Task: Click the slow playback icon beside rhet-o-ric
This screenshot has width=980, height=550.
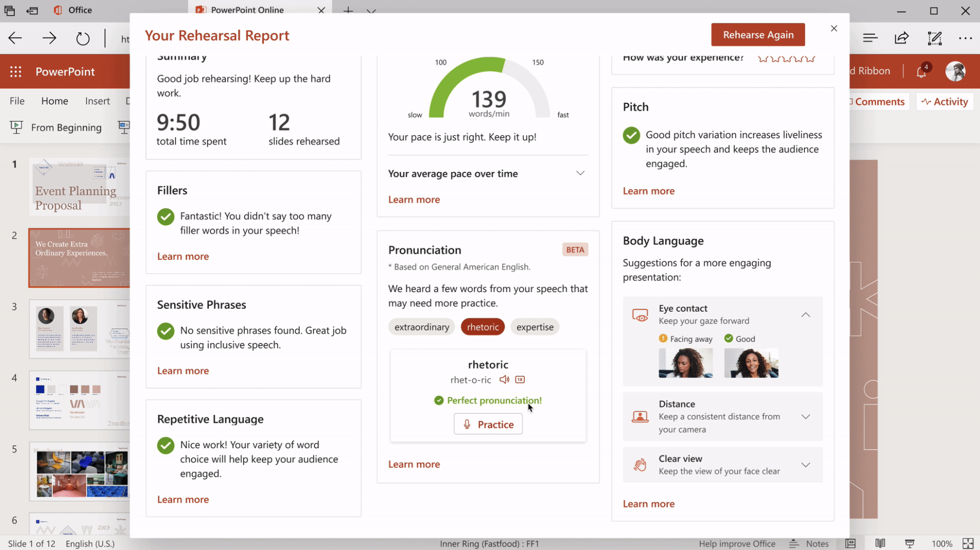Action: pos(520,379)
